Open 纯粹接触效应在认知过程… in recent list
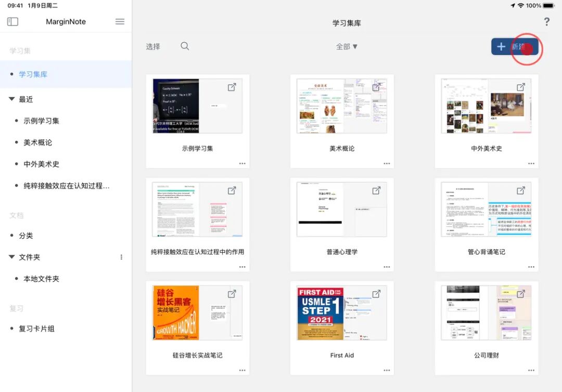Screen dimensions: 562x392 pyautogui.click(x=66, y=186)
